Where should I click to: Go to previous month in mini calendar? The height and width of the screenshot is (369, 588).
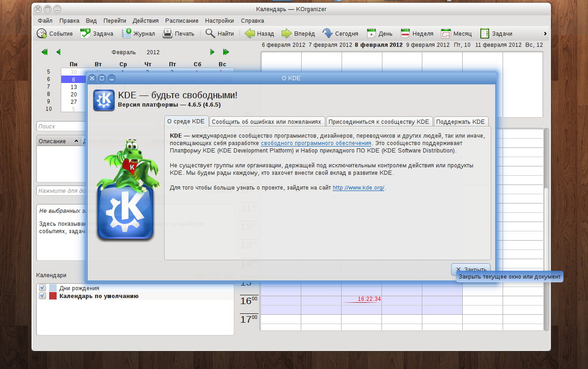(58, 52)
